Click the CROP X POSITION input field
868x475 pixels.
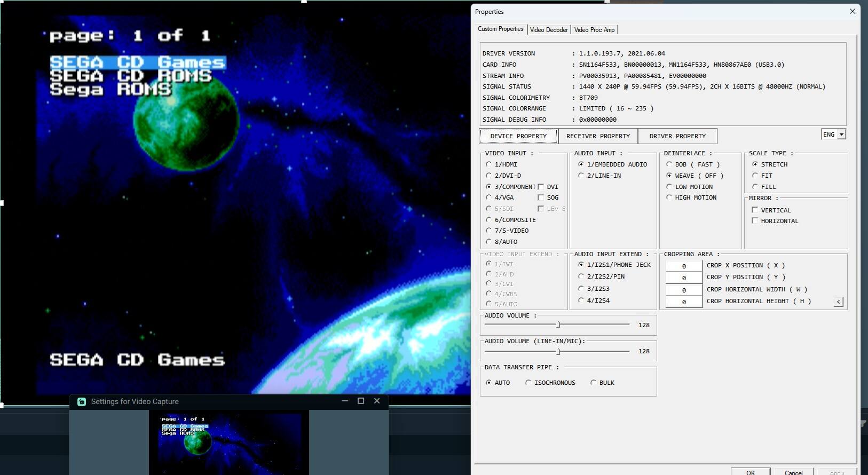point(684,266)
